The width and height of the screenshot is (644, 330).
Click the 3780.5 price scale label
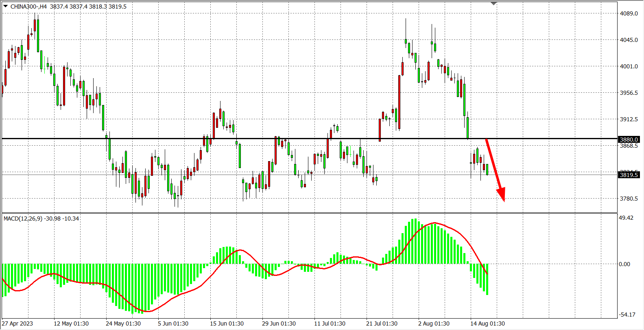tap(629, 199)
